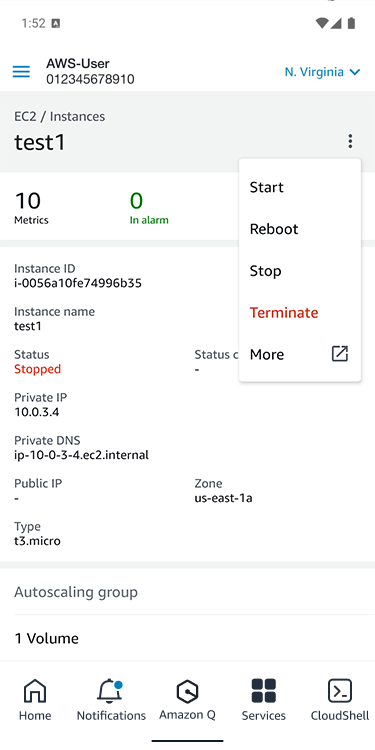Open Home from the bottom bar
The height and width of the screenshot is (750, 375).
coord(35,700)
